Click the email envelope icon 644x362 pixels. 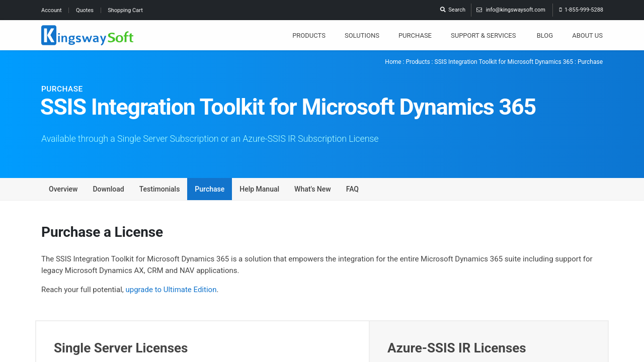[x=479, y=10]
